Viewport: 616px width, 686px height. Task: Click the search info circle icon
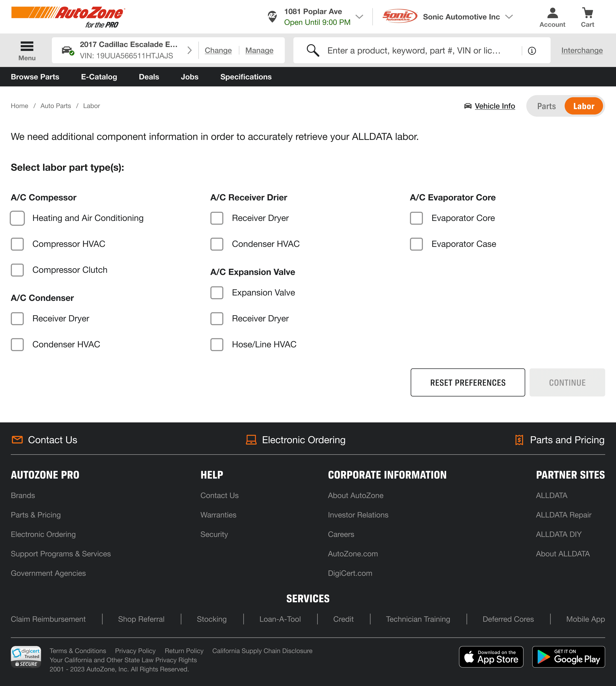tap(532, 51)
